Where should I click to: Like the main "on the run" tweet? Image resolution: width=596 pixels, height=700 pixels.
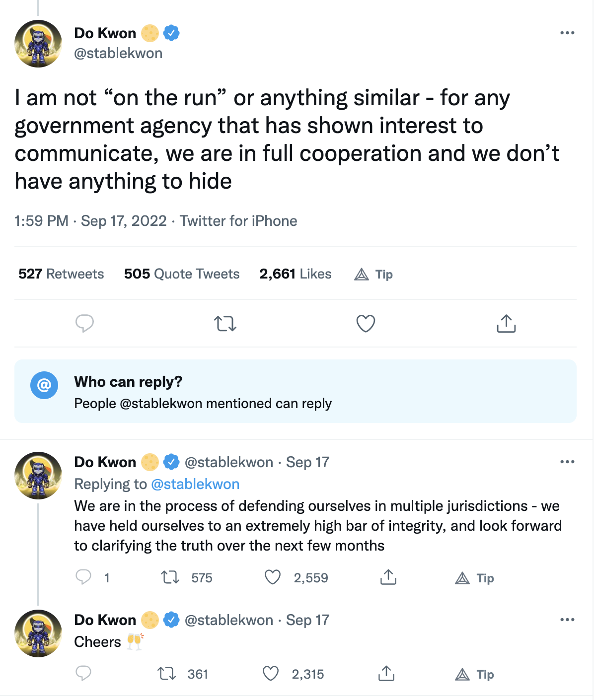pyautogui.click(x=366, y=324)
